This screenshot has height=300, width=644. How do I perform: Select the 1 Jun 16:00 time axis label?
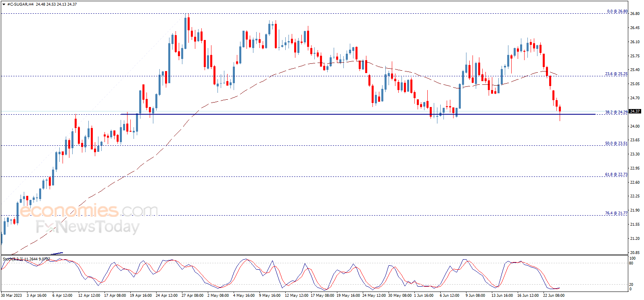tap(424, 296)
